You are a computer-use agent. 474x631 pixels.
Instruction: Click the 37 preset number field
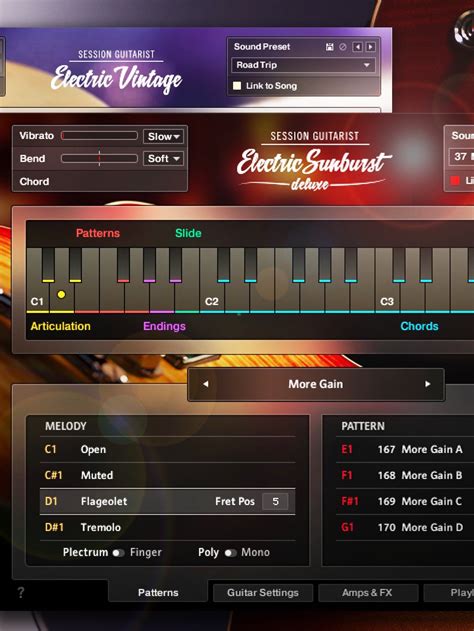pos(462,157)
